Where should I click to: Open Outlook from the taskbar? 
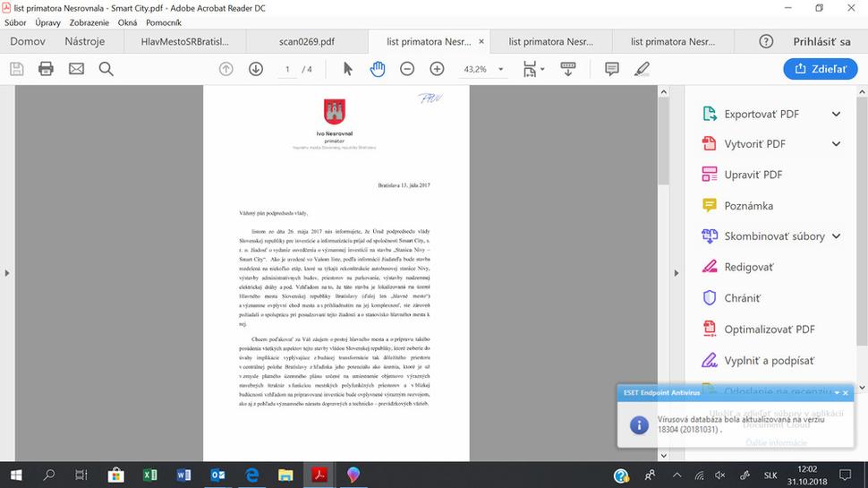(217, 475)
